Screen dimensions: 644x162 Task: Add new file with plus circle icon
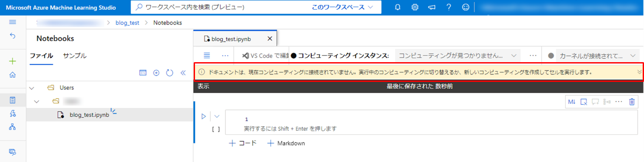coord(156,73)
